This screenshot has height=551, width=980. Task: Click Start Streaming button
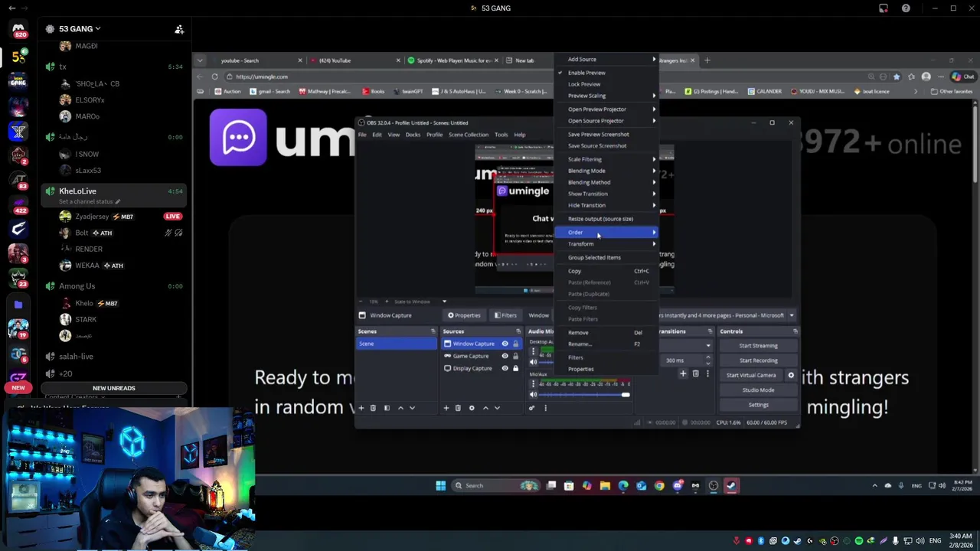point(758,345)
